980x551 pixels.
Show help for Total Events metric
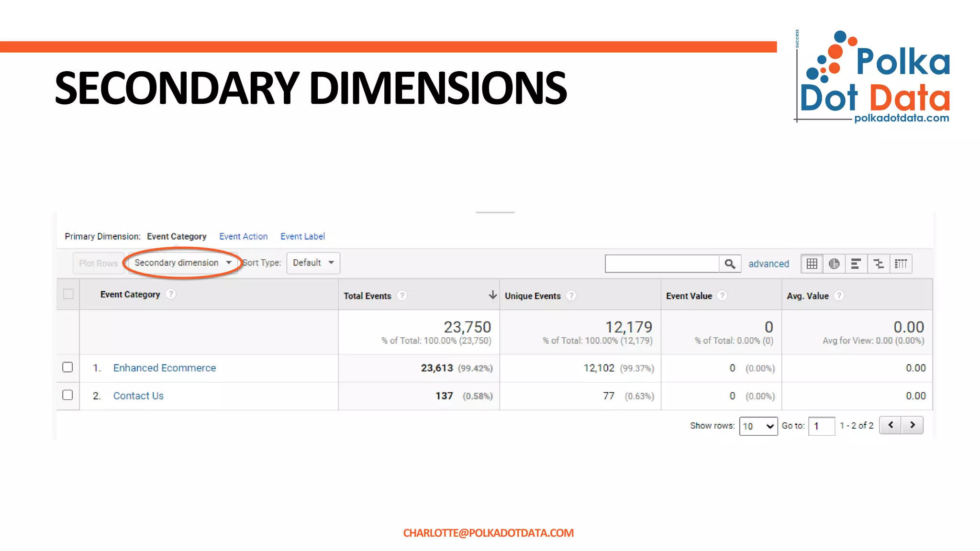click(402, 296)
